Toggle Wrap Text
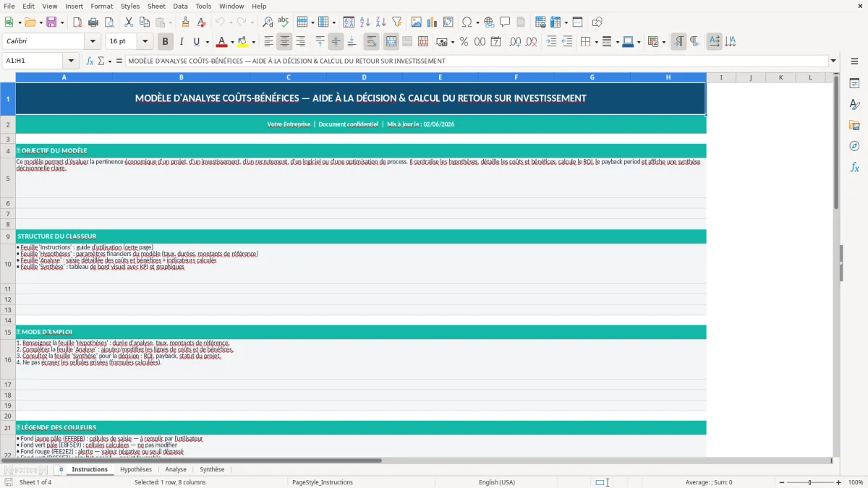The height and width of the screenshot is (488, 868). 372,42
